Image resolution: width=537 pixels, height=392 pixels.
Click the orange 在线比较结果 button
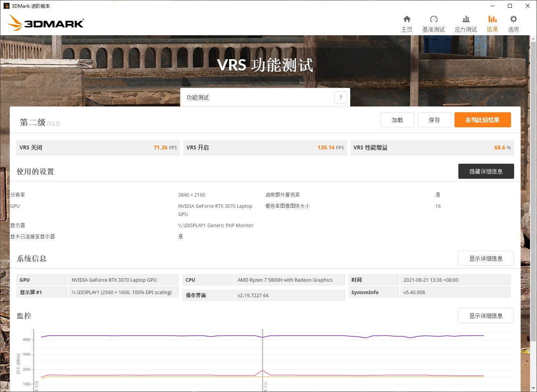click(482, 120)
